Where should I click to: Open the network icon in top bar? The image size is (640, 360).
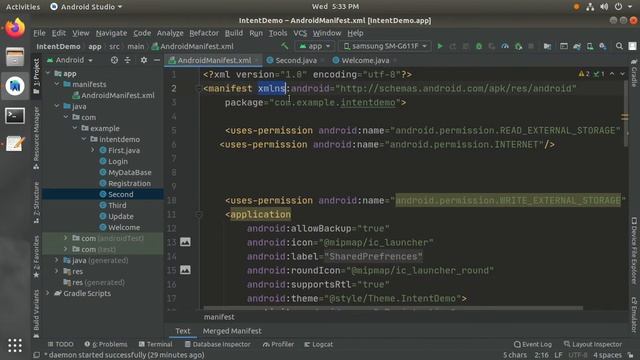(x=590, y=7)
